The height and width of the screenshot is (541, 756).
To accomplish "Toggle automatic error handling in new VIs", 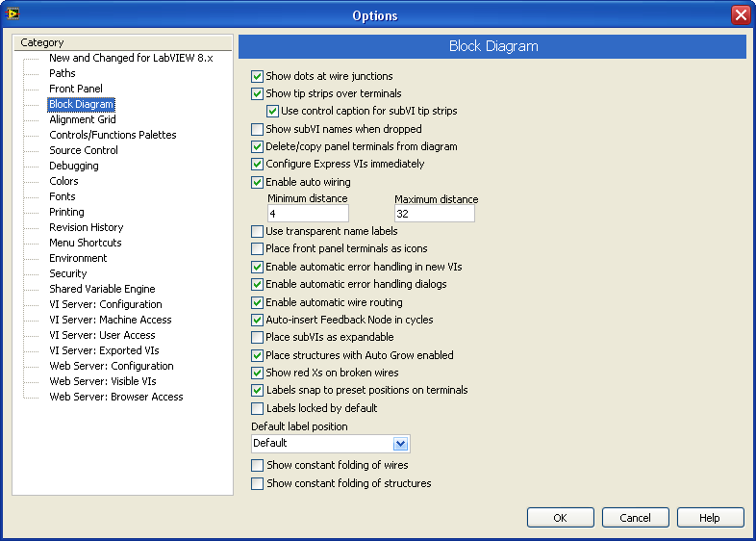I will 258,267.
